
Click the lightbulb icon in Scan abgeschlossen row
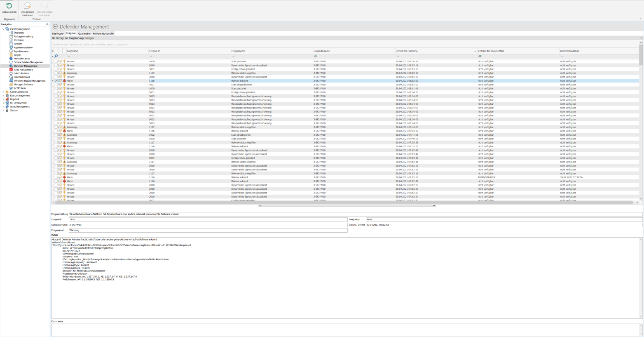click(64, 85)
